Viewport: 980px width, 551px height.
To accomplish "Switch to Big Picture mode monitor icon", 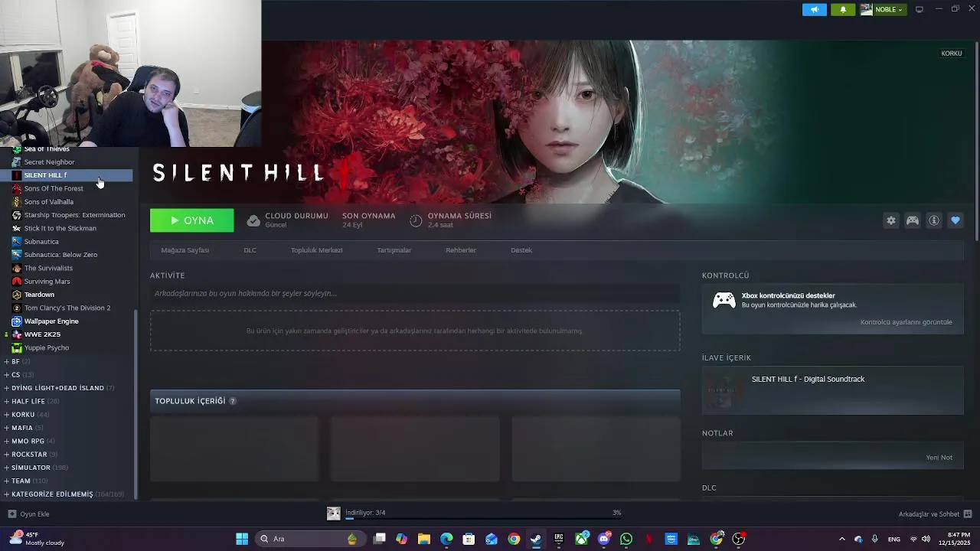I will click(920, 9).
